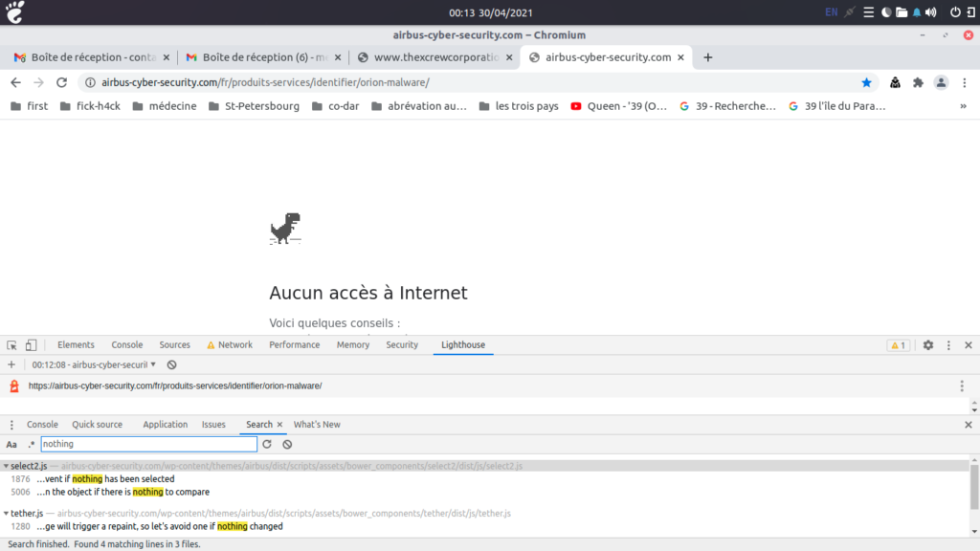Show hidden bookmarks with the » chevron
The image size is (980, 551).
963,106
